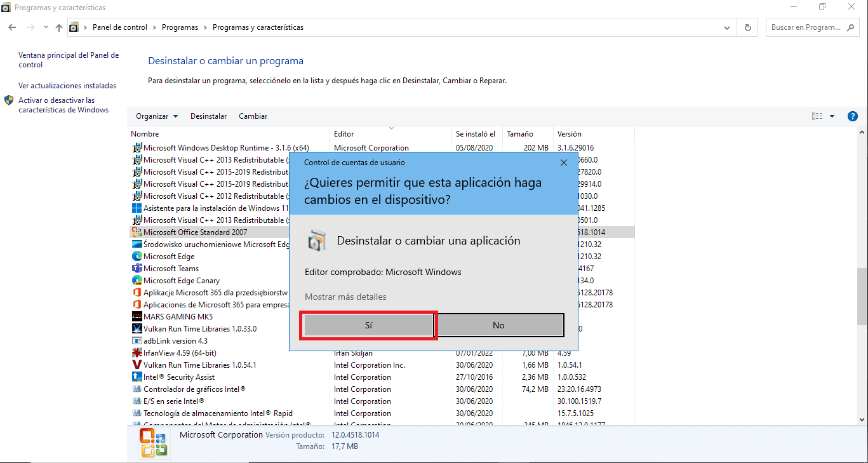Screen dimensions: 868x463
Task: Open Activar o desactivar las características de Windows
Action: click(x=63, y=105)
